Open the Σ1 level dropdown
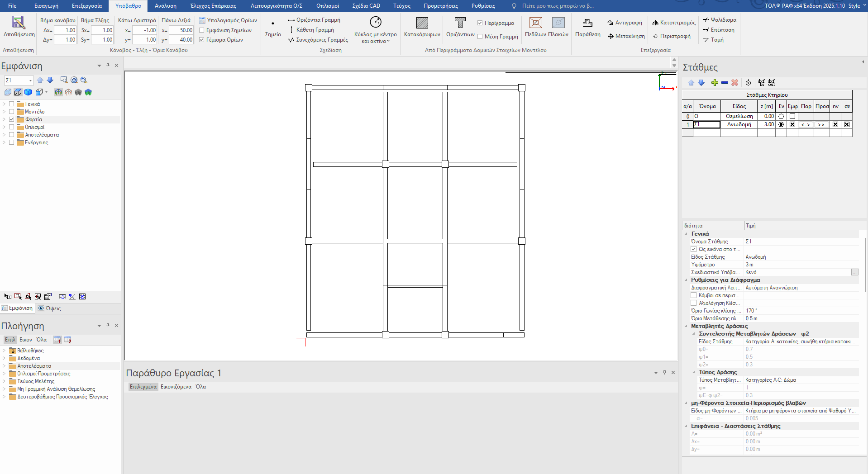 coord(30,81)
